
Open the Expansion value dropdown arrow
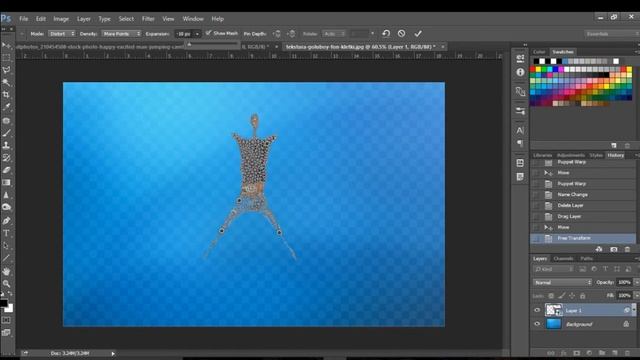197,34
